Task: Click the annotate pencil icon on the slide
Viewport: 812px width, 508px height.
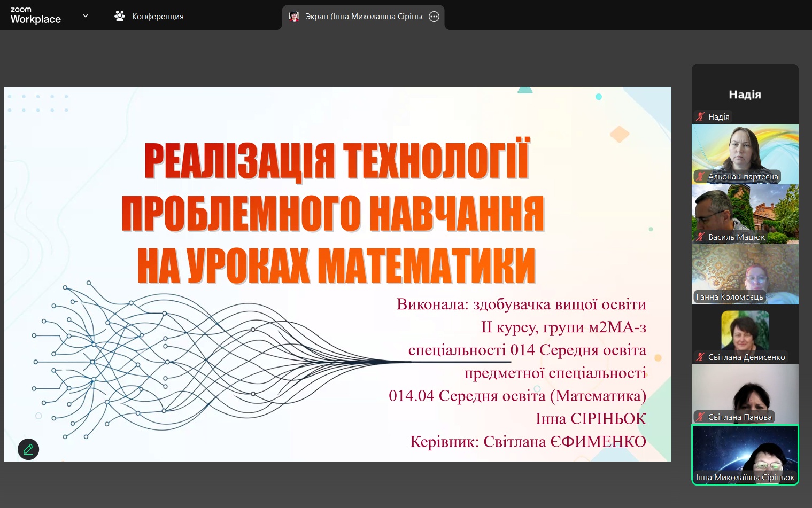Action: pos(28,449)
